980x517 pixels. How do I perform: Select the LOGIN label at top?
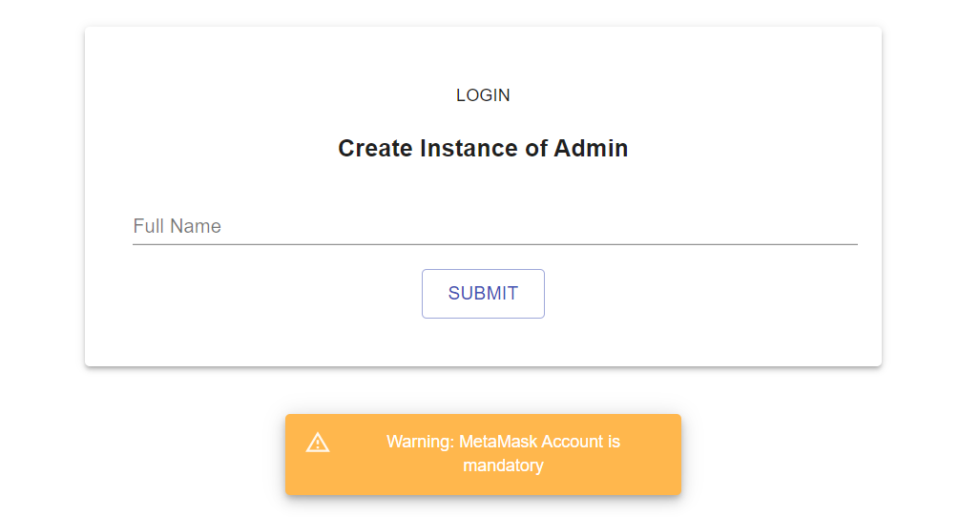[x=483, y=94]
